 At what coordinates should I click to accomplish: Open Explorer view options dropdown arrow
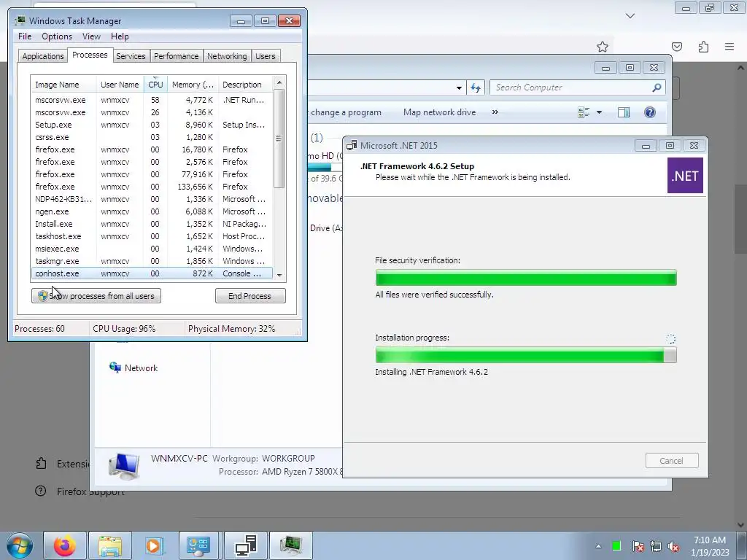[x=600, y=112]
